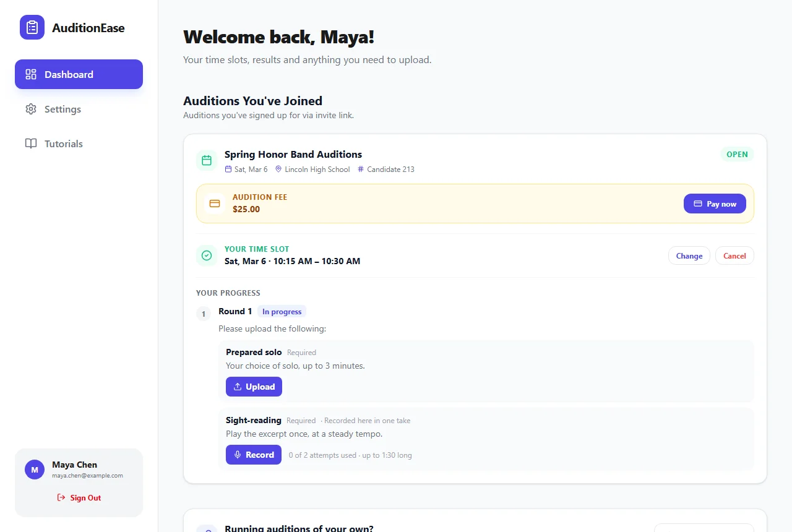Pay the audition fee with Pay now

point(715,204)
